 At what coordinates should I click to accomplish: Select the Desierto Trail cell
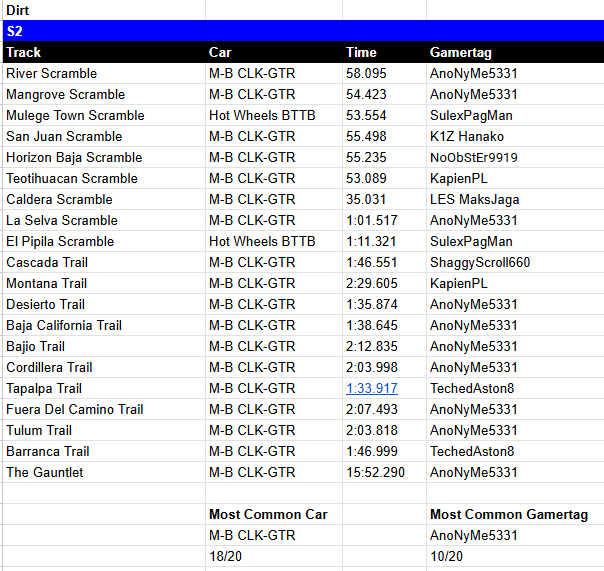click(104, 304)
